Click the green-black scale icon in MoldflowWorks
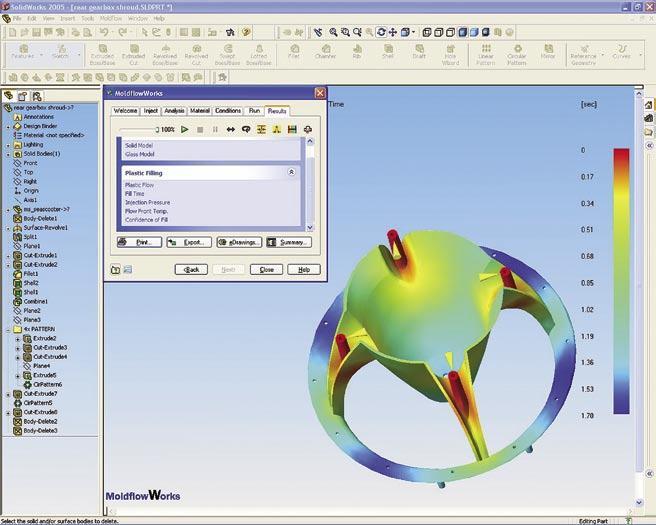This screenshot has width=656, height=525. click(x=292, y=130)
